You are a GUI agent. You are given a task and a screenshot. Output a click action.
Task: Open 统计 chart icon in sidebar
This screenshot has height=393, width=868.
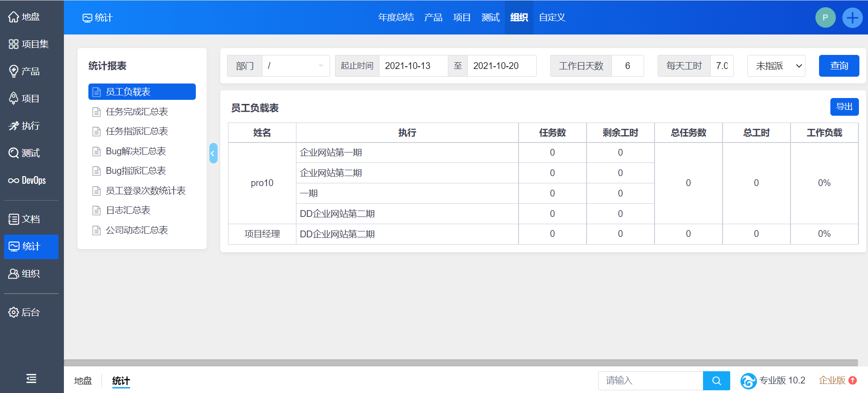(x=14, y=246)
